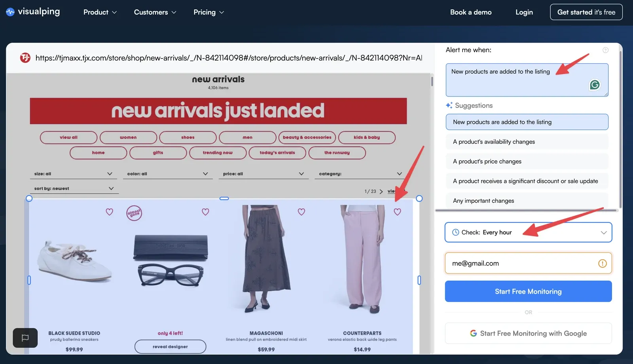Favorite the Counterparts pants heart
Screen dimensions: 633x364
pyautogui.click(x=398, y=212)
